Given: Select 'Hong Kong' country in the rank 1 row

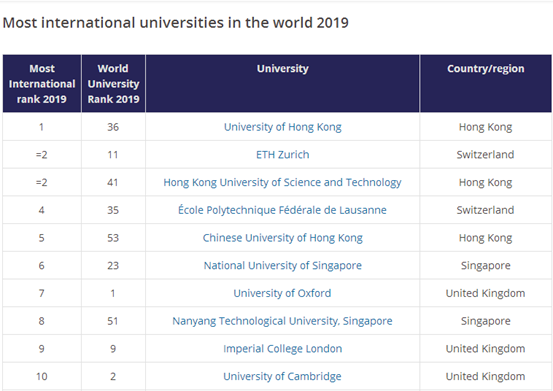Looking at the screenshot, I should (485, 127).
